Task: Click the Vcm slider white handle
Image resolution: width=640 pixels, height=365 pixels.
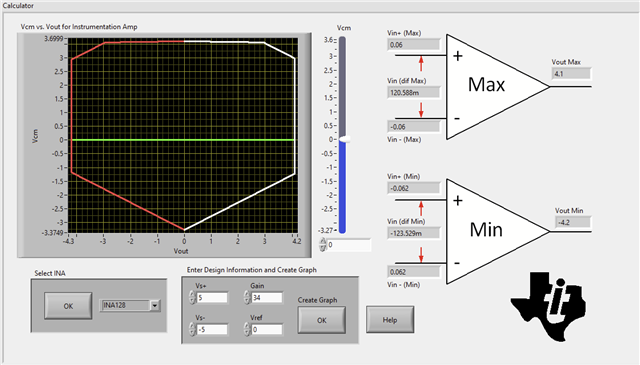Action: 345,139
